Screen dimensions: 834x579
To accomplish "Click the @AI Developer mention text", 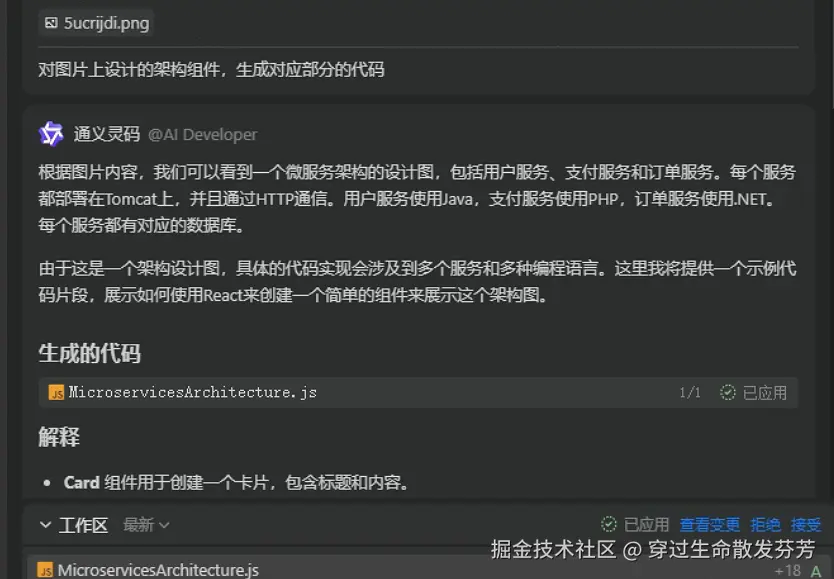I will [203, 135].
